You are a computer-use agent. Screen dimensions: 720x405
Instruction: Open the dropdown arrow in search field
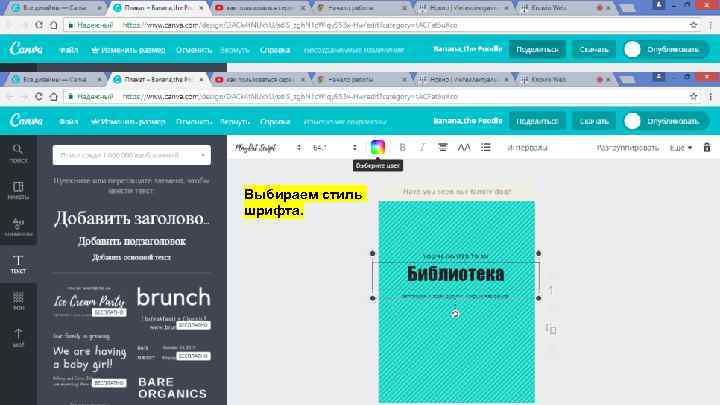pyautogui.click(x=203, y=155)
